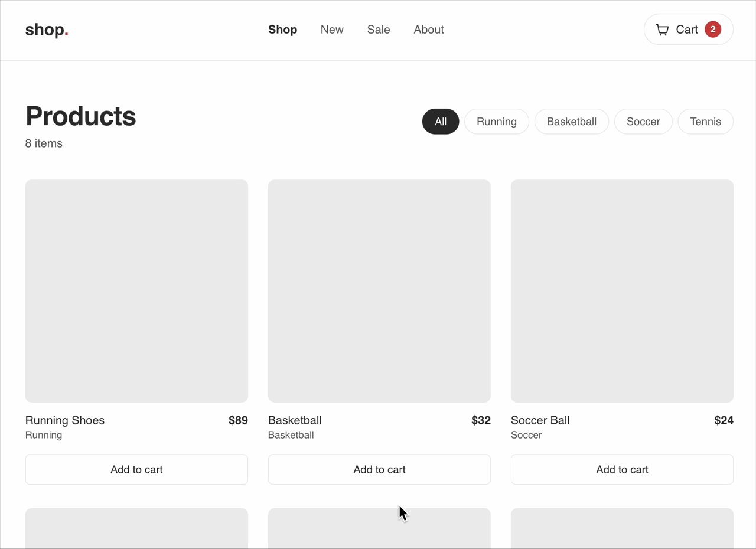Filter products by Running
This screenshot has height=549, width=756.
click(x=497, y=122)
